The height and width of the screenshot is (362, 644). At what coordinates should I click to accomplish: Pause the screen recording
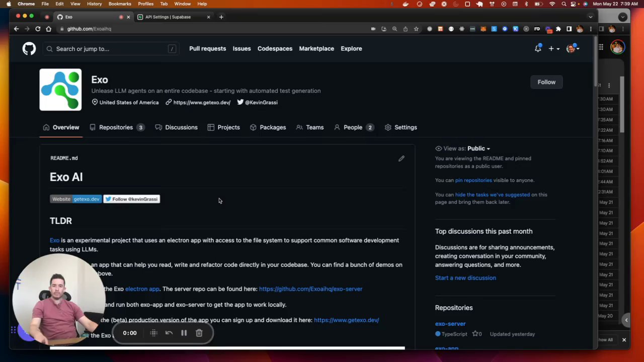tap(184, 333)
